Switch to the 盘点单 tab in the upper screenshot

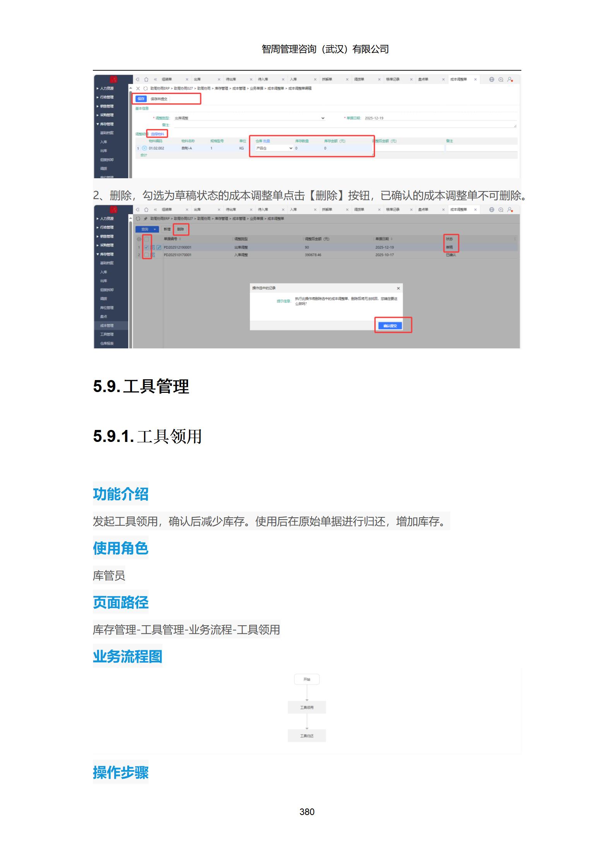tap(423, 80)
